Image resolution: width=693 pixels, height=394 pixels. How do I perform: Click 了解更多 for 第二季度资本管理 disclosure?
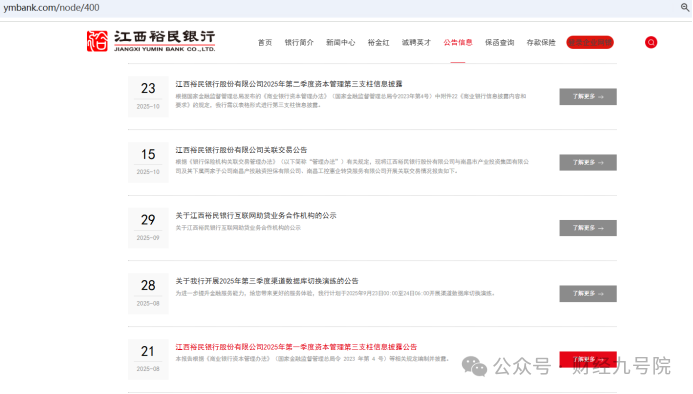coord(588,96)
